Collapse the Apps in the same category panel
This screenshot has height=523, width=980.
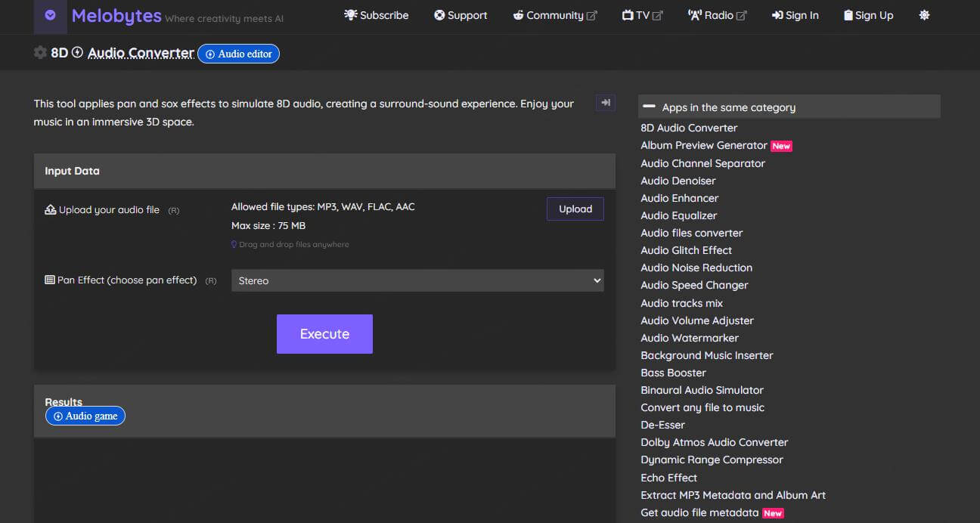(x=649, y=107)
